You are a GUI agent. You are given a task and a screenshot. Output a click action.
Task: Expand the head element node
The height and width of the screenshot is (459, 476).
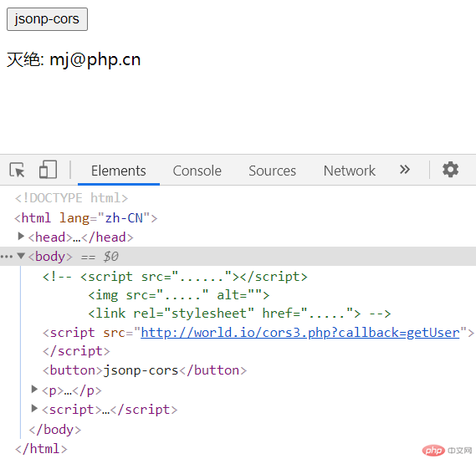(21, 237)
